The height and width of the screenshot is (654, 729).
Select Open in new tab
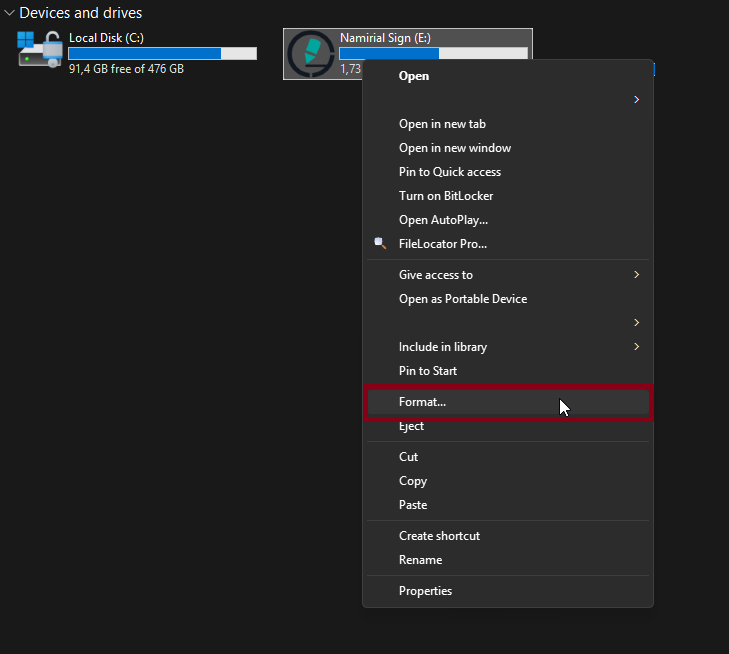tap(442, 124)
